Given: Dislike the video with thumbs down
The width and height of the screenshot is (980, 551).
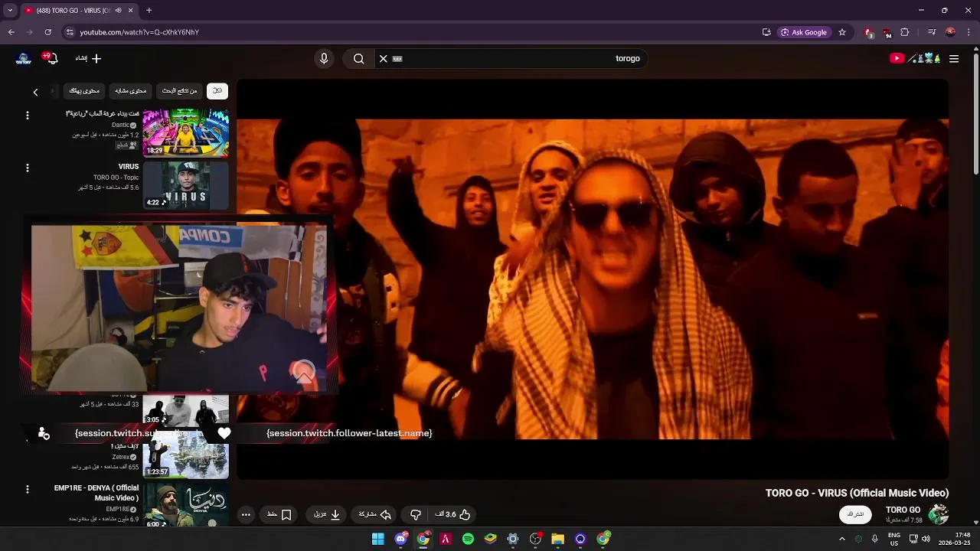Looking at the screenshot, I should [416, 515].
